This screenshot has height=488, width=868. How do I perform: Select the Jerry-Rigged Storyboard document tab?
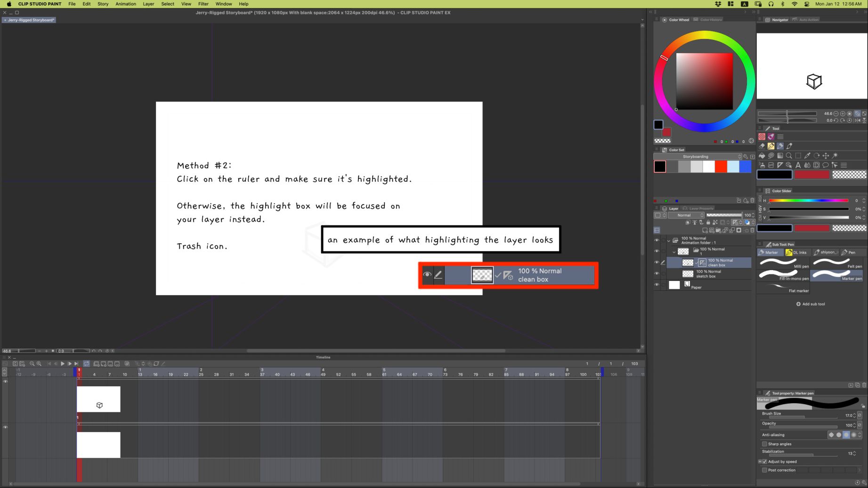click(x=29, y=20)
